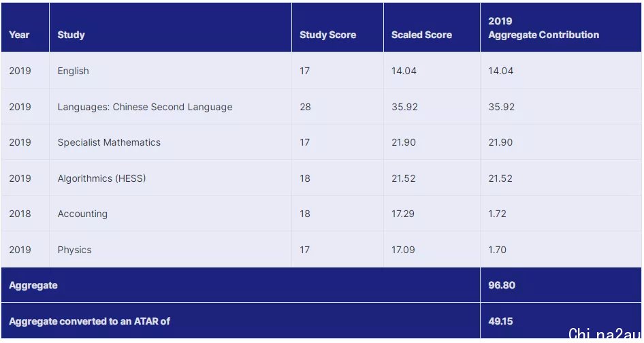Select the Accounting study cell
Screen dimensions: 644x343
tap(82, 214)
